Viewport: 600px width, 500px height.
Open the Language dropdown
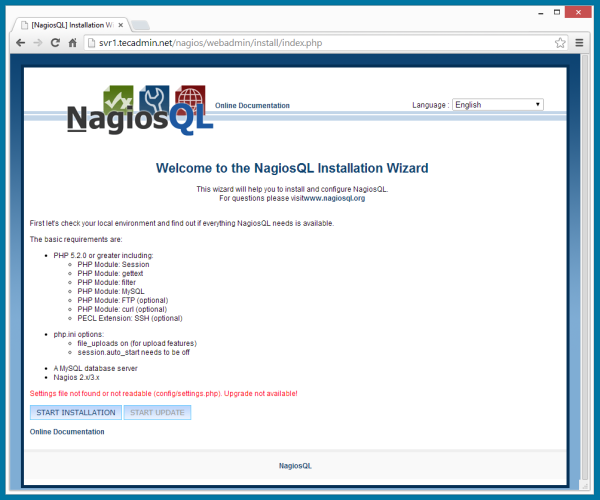coord(497,104)
